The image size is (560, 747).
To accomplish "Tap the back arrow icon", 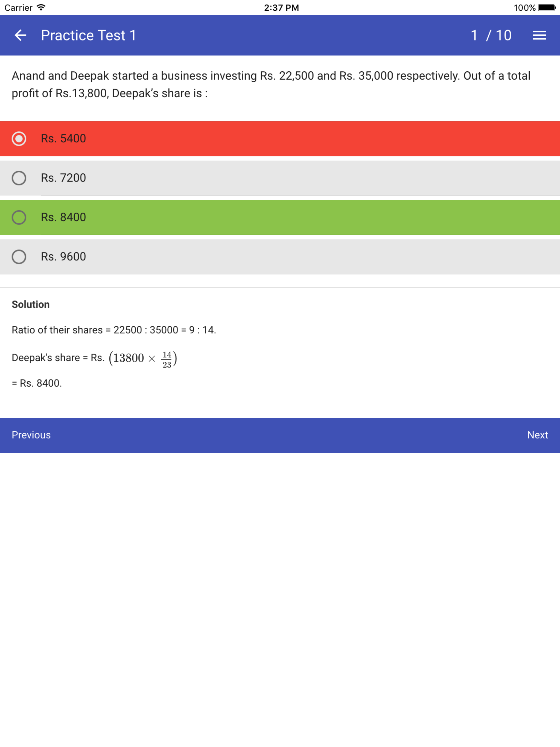I will tap(20, 35).
